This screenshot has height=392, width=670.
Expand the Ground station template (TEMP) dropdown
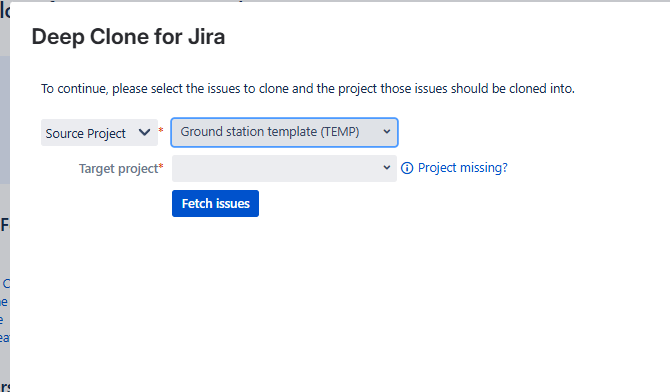tap(285, 133)
